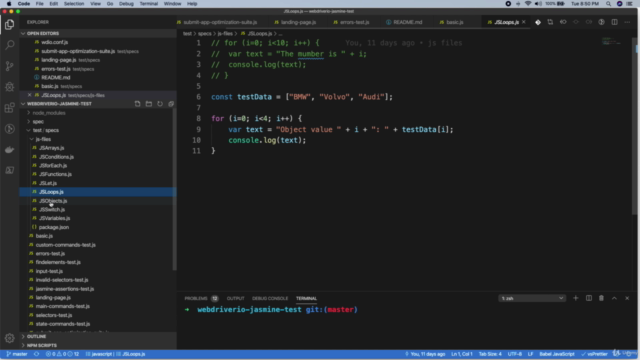Click js-files in breadcrumb path
The image size is (640, 360).
click(x=225, y=33)
